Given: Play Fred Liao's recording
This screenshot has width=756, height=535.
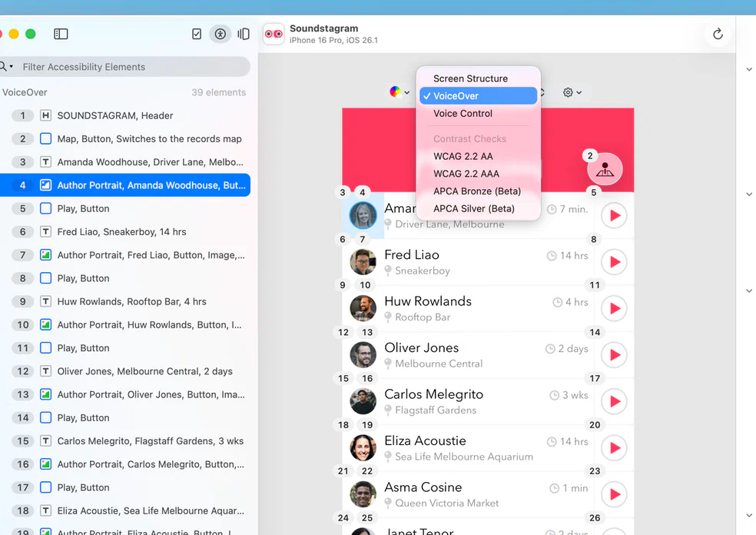Looking at the screenshot, I should 615,262.
